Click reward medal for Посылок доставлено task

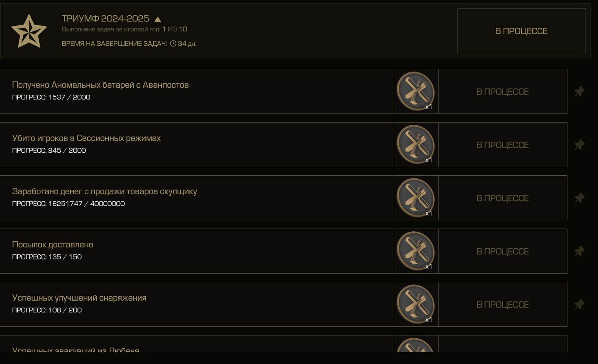point(415,251)
